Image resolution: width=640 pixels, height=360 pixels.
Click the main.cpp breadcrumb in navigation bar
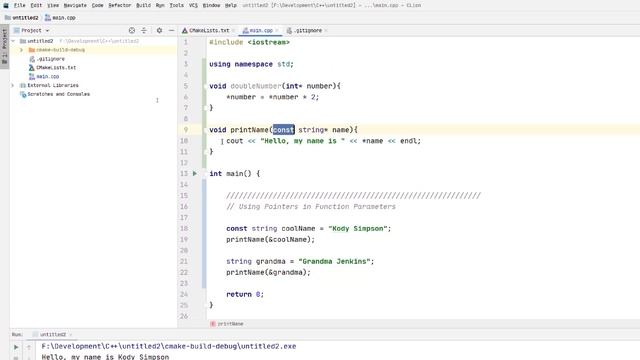click(x=60, y=18)
